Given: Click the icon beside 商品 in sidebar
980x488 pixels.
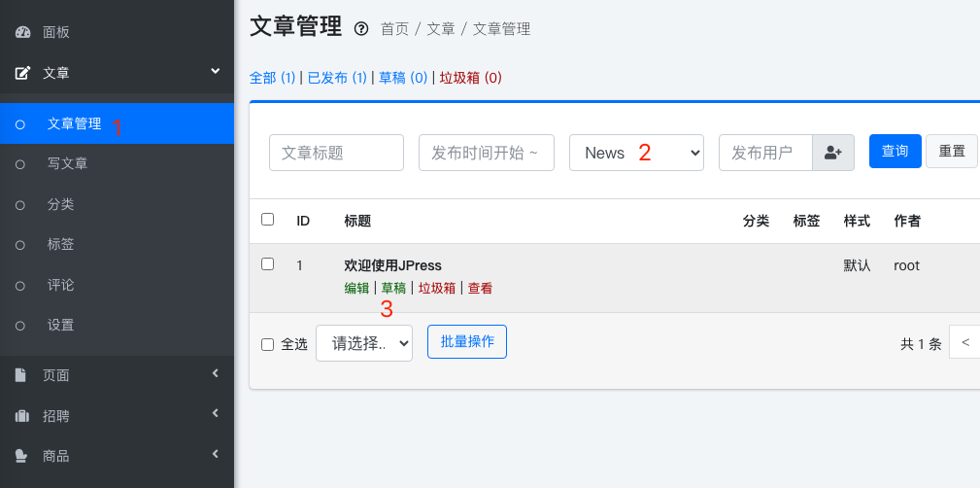Looking at the screenshot, I should (x=22, y=456).
